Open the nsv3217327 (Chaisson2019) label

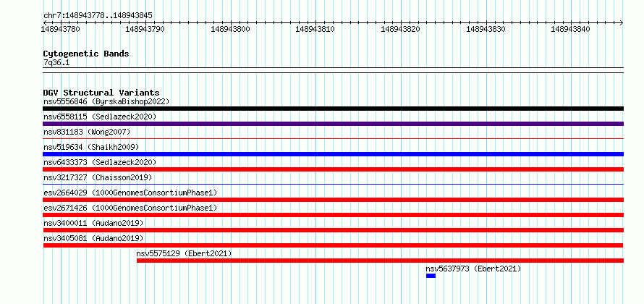tap(98, 177)
